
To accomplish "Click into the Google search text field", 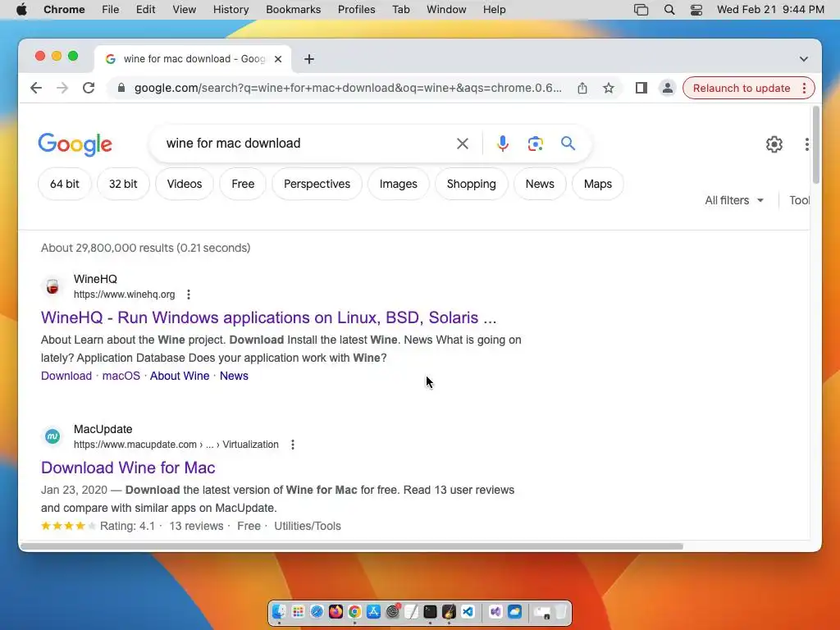I will (x=305, y=144).
